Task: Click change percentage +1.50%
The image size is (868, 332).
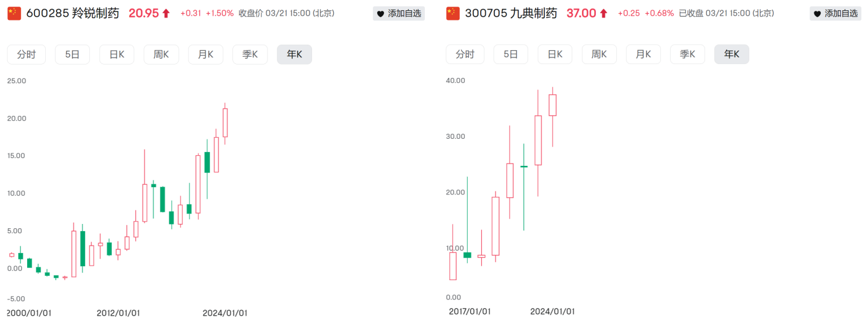Action: [x=220, y=13]
